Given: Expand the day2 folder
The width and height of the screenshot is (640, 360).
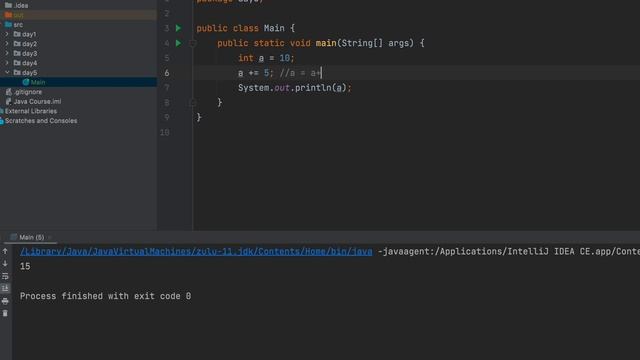Looking at the screenshot, I should [x=7, y=44].
